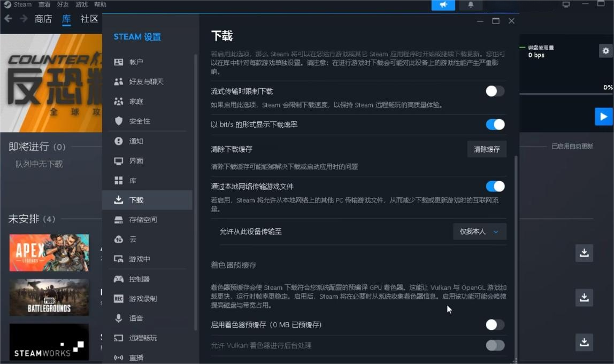Click the downloads settings gear icon
614x364 pixels.
click(605, 50)
